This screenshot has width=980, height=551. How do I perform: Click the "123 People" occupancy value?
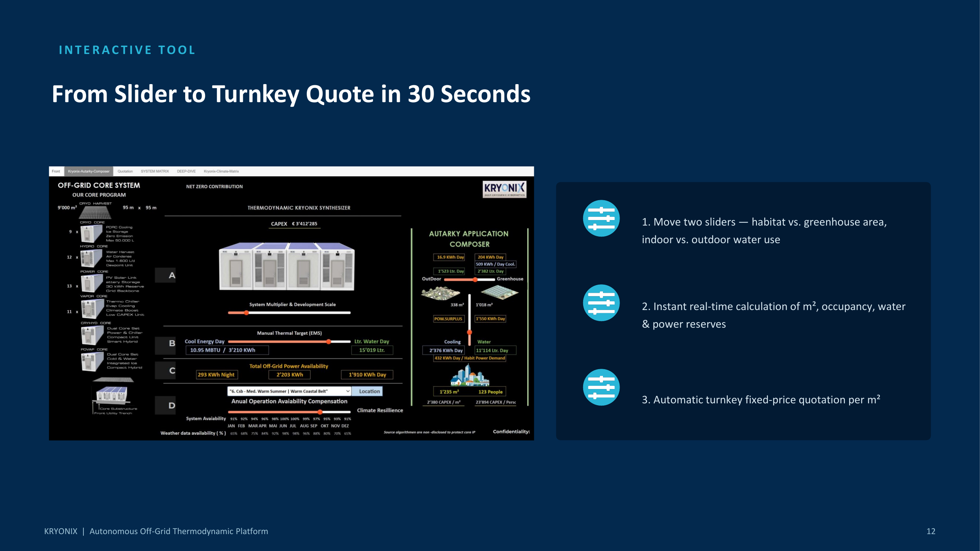(x=491, y=392)
